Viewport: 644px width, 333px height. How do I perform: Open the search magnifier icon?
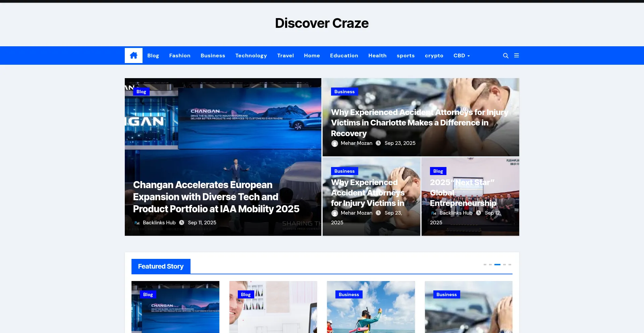(506, 56)
